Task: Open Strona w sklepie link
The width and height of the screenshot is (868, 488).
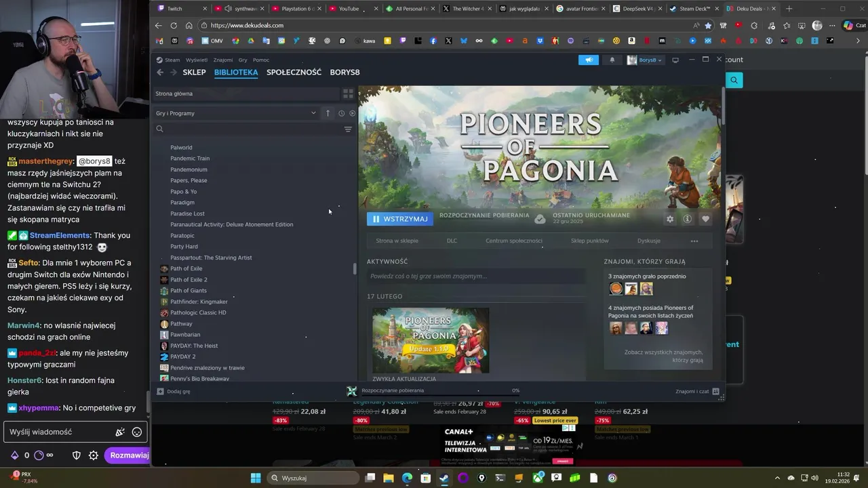Action: (397, 241)
